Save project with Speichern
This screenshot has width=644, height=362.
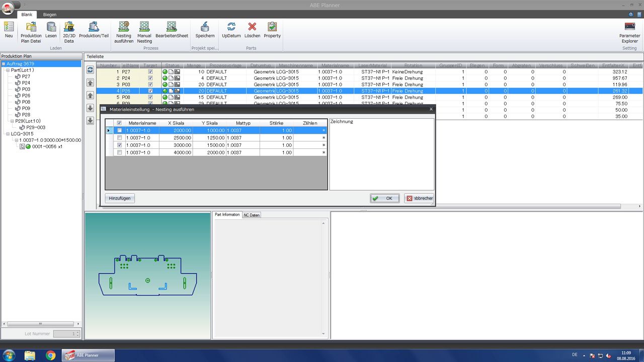205,30
